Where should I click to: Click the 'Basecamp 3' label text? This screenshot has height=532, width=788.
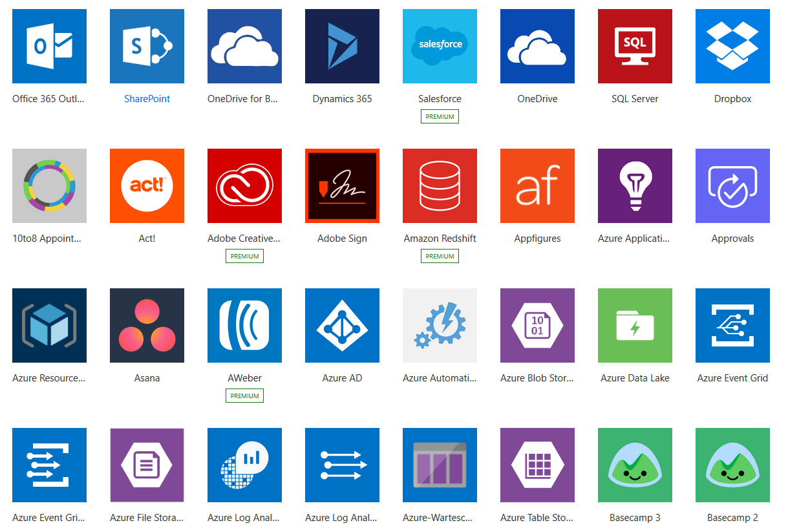point(635,518)
